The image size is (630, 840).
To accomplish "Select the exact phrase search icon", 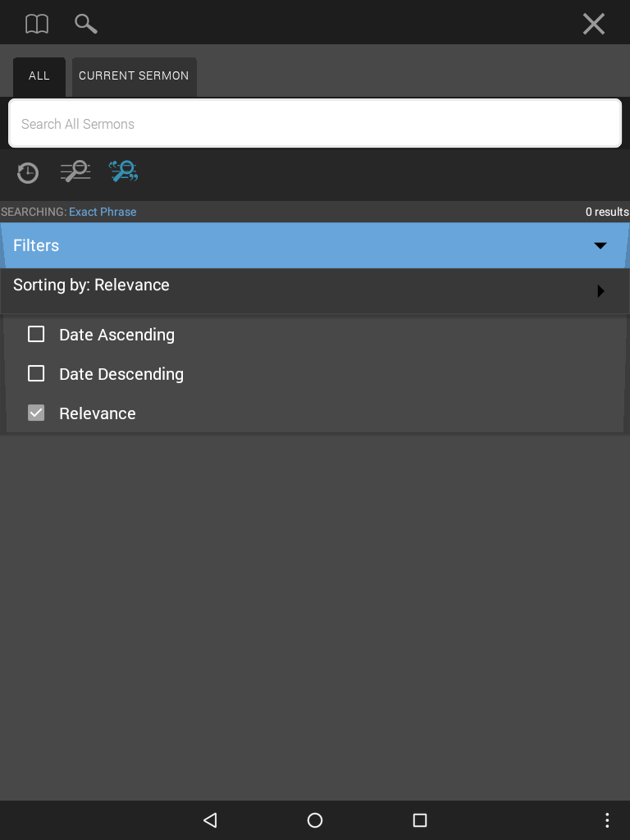I will (124, 171).
